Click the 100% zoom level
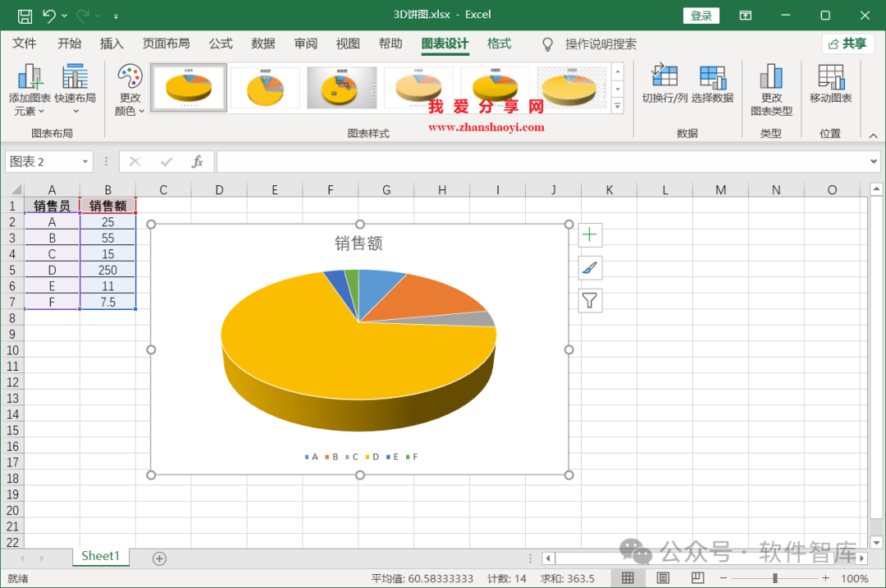The height and width of the screenshot is (588, 886). 854,578
